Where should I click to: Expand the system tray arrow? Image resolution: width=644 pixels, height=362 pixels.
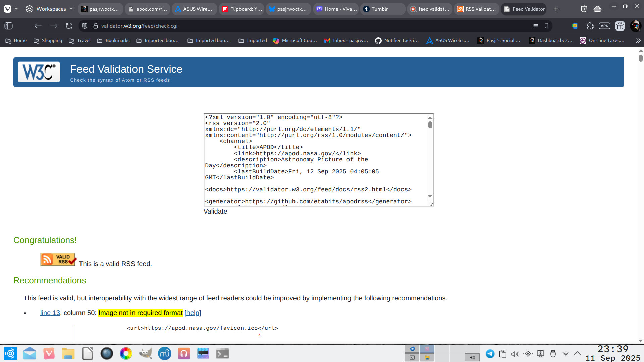[x=577, y=354]
